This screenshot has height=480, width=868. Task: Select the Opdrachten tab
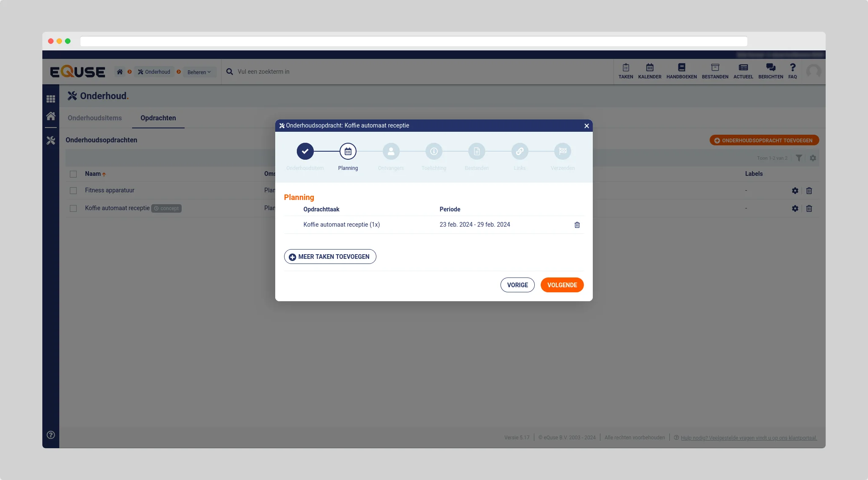coord(158,118)
